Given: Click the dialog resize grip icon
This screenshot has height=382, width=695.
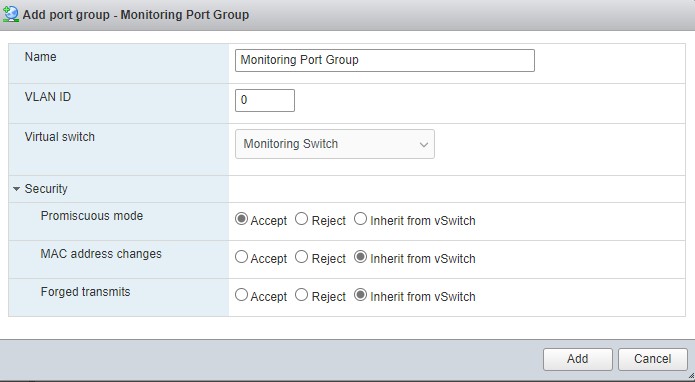Looking at the screenshot, I should coord(691,376).
